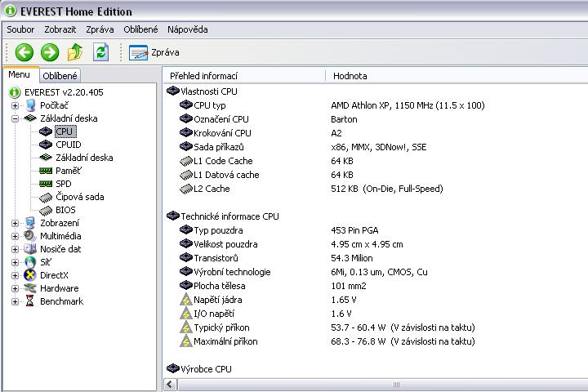Viewport: 588px width, 392px height.
Task: Click the L2 Cache row icon
Action: point(186,189)
